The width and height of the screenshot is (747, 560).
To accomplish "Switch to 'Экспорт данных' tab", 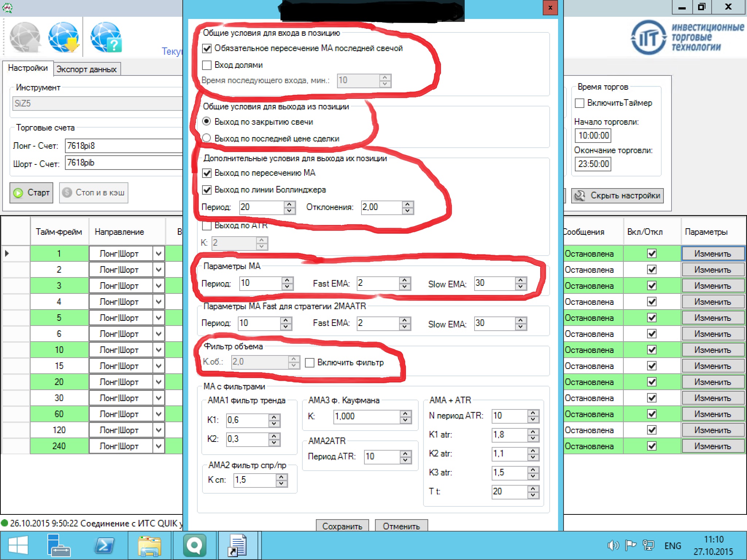I will point(86,69).
